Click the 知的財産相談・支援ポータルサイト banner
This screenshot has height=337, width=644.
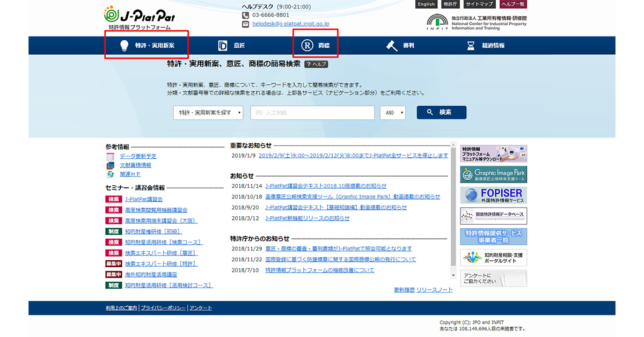click(493, 258)
